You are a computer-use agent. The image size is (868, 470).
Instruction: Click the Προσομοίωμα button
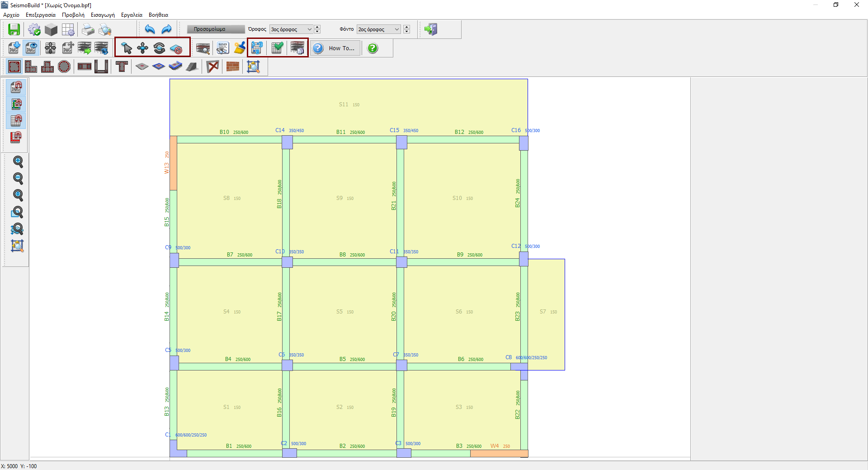pos(209,29)
